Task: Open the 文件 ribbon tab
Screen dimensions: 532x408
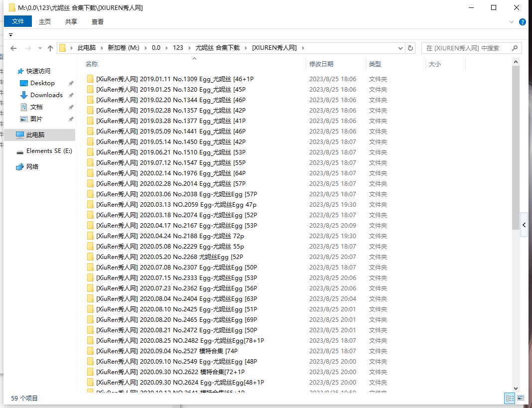Action: click(17, 22)
